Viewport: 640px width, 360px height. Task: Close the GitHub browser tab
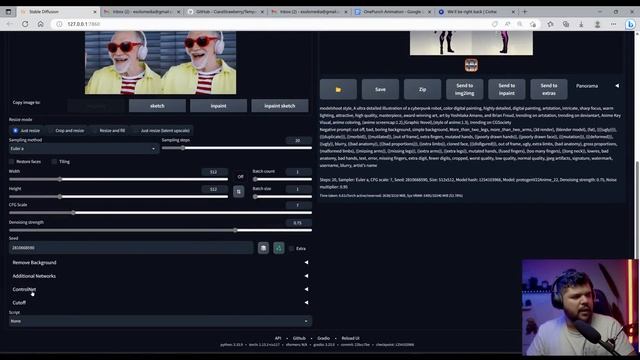[x=262, y=12]
